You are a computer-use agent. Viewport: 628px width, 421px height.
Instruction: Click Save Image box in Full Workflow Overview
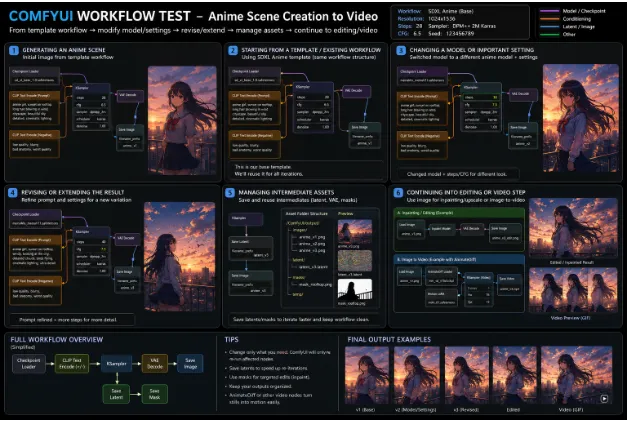[190, 363]
